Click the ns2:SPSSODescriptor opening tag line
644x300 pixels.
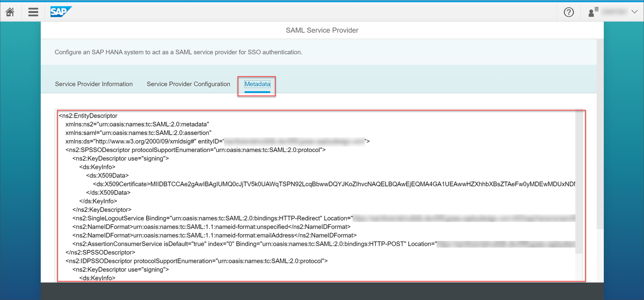pyautogui.click(x=195, y=150)
